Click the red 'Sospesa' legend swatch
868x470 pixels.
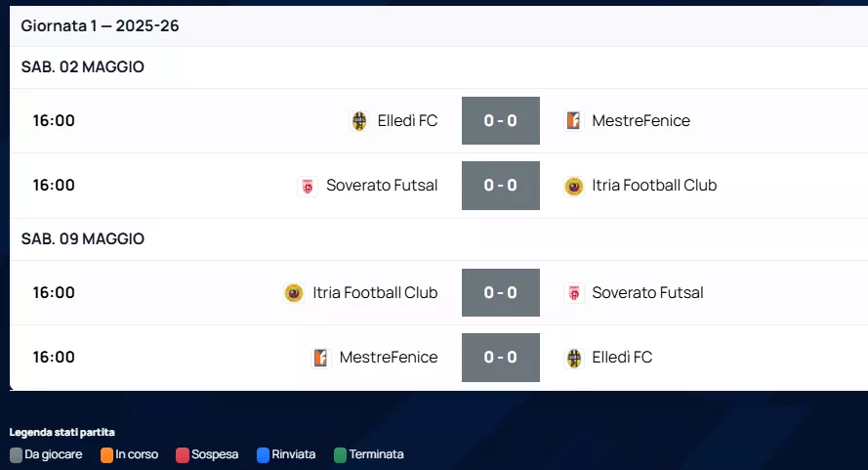[183, 454]
